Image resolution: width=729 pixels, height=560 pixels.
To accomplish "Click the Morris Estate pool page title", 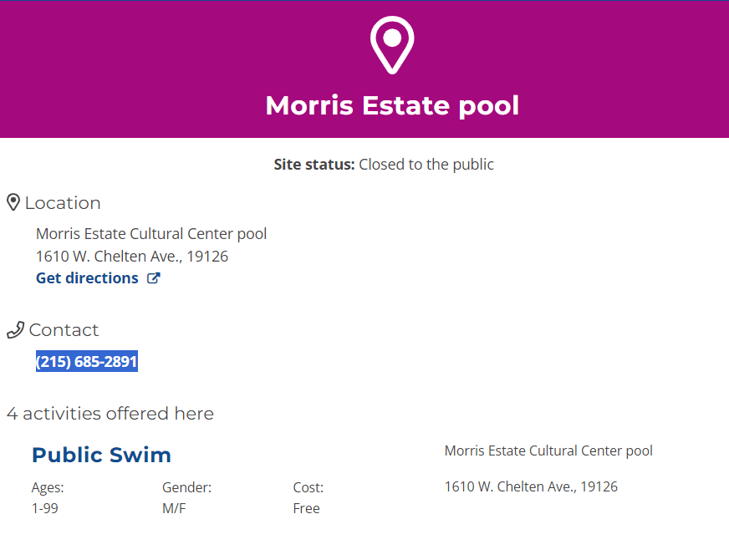I will [392, 106].
